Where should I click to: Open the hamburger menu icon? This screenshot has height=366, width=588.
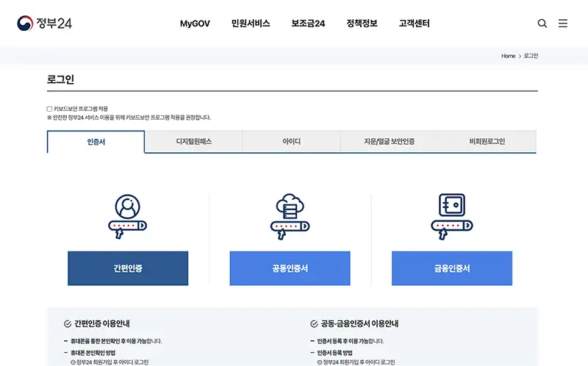click(x=562, y=24)
